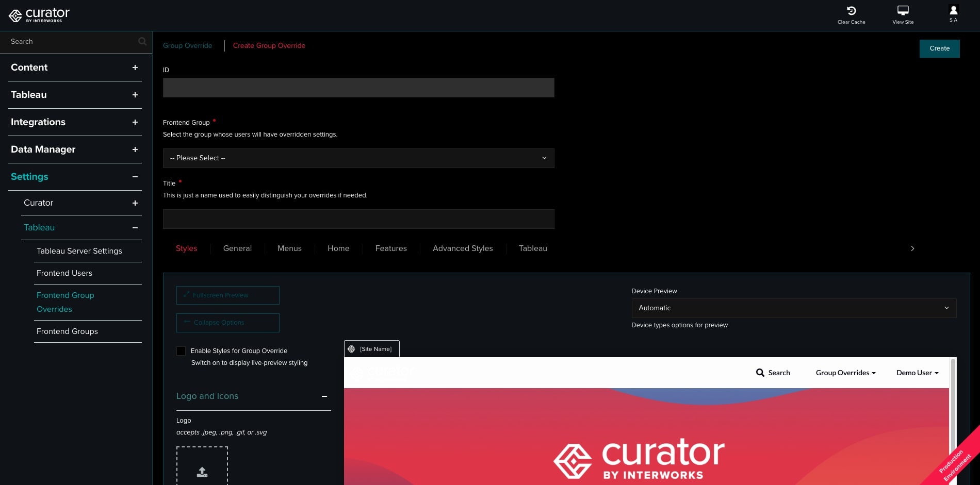Open Group Overrides menu in preview
Image resolution: width=980 pixels, height=485 pixels.
pyautogui.click(x=845, y=373)
